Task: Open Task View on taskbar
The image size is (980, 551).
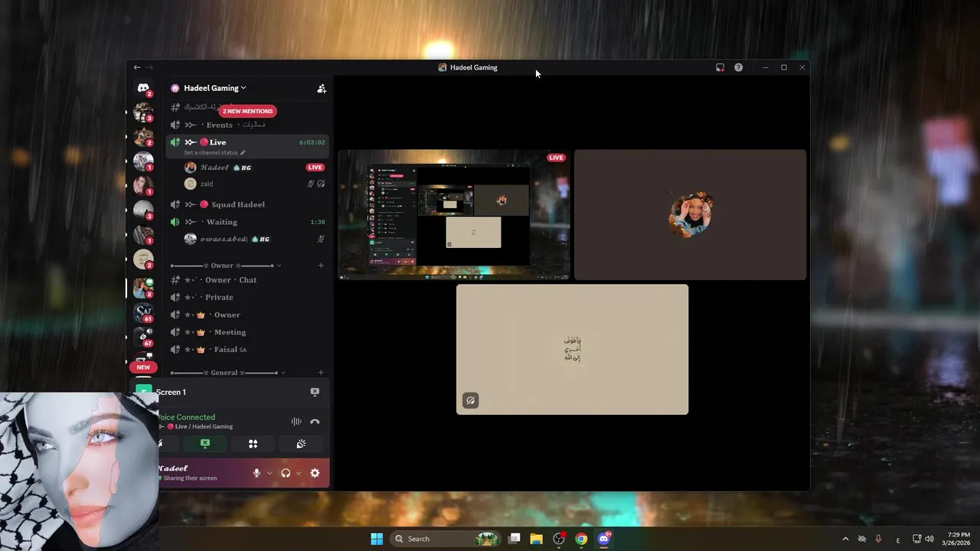Action: [514, 539]
